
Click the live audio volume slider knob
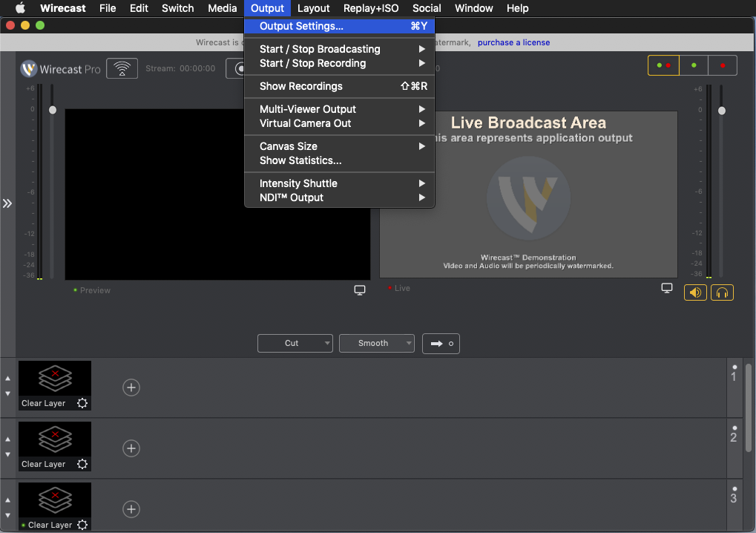722,111
